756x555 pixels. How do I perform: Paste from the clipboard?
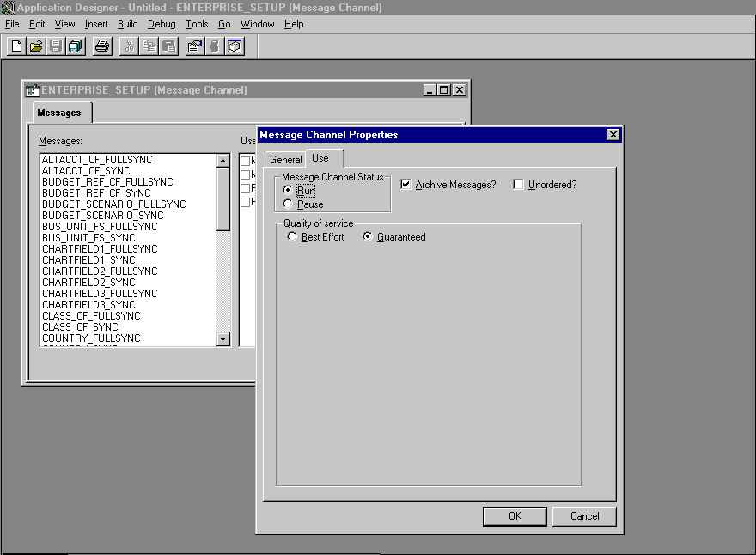coord(167,46)
